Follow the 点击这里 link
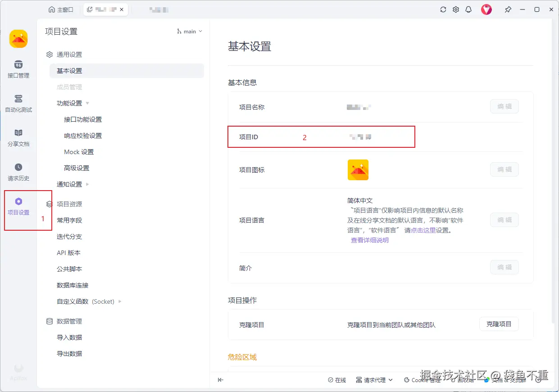559x392 pixels. (423, 230)
